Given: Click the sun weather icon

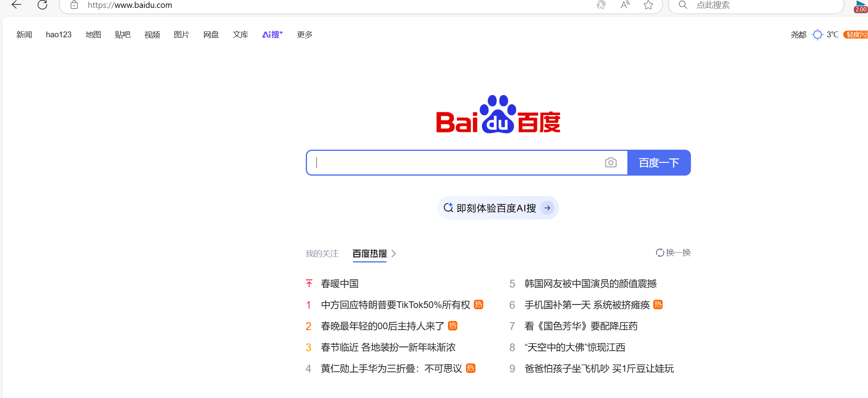Looking at the screenshot, I should point(817,35).
